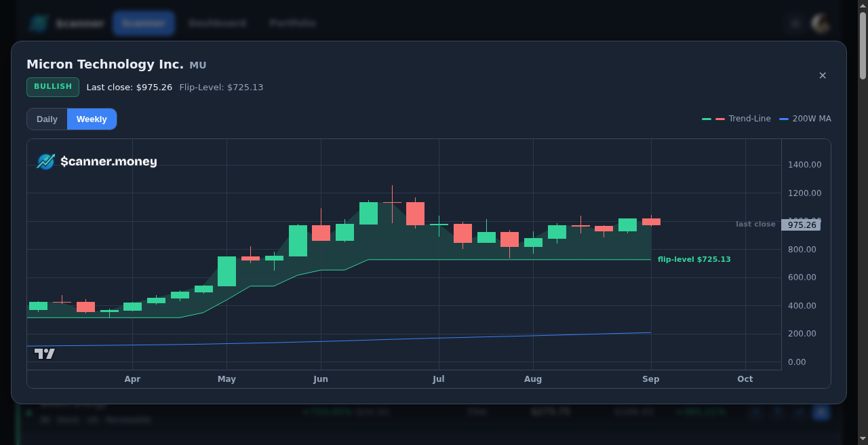Viewport: 868px width, 445px height.
Task: Click the page's vertical scrollbar thumb
Action: (x=863, y=46)
